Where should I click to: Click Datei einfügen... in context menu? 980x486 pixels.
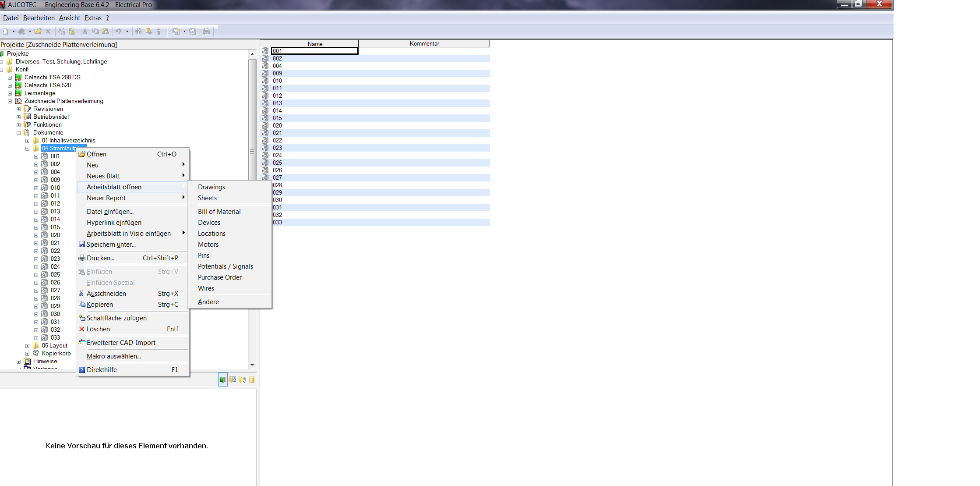click(133, 212)
